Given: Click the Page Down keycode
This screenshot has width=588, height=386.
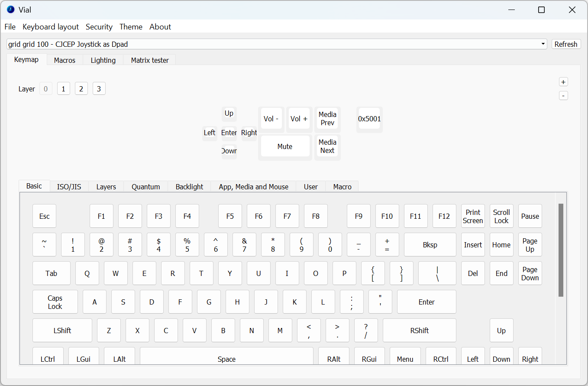Looking at the screenshot, I should pos(530,273).
